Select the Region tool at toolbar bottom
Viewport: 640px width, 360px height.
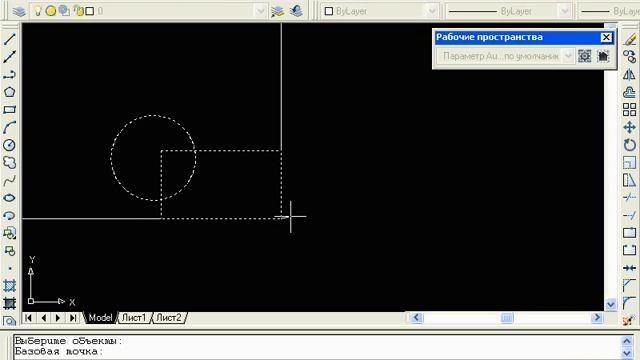[9, 321]
